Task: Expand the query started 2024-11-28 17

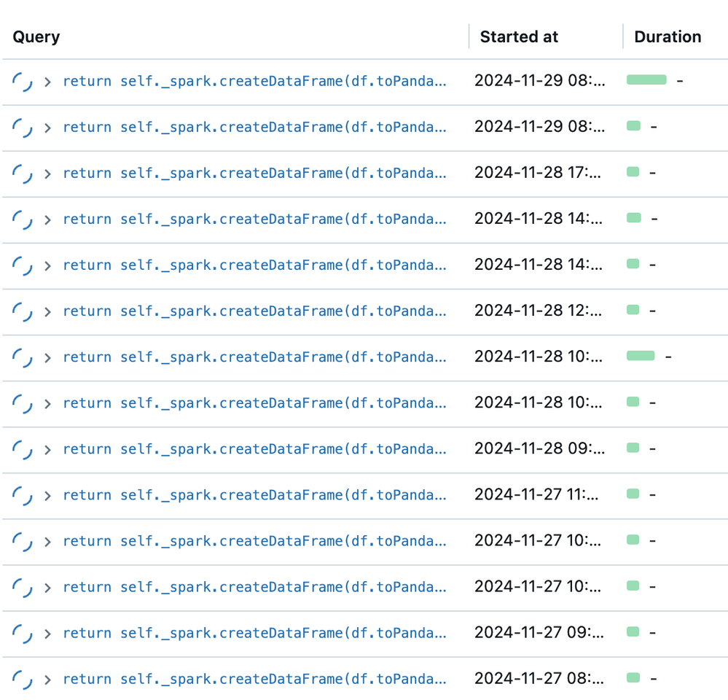Action: pyautogui.click(x=47, y=174)
